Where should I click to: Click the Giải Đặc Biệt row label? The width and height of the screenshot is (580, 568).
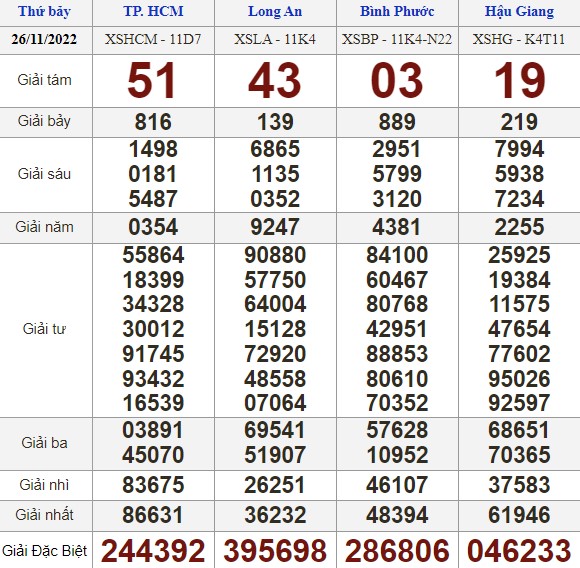[x=44, y=551]
